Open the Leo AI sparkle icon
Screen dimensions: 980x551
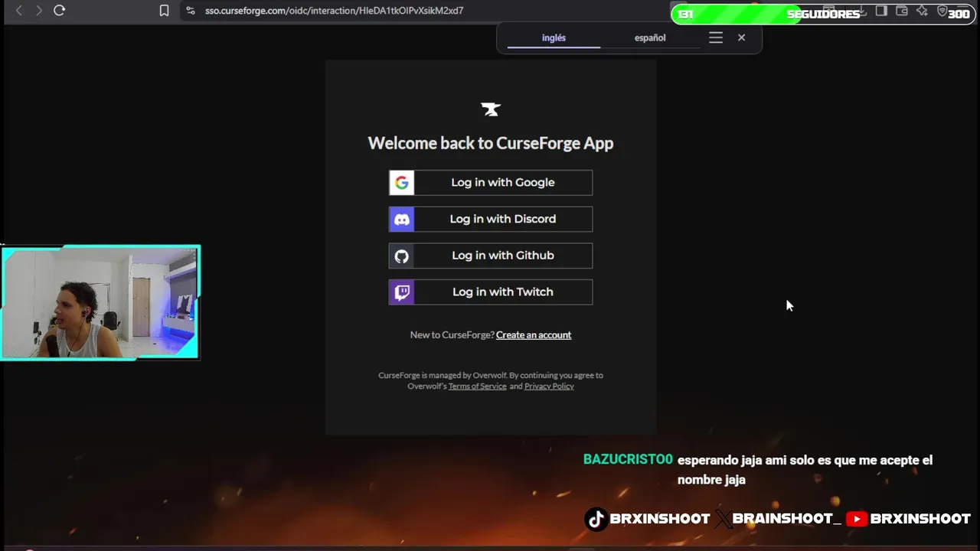[922, 11]
